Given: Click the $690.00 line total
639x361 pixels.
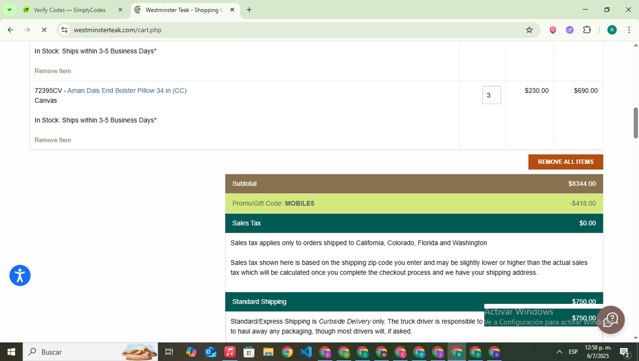Looking at the screenshot, I should click(586, 90).
